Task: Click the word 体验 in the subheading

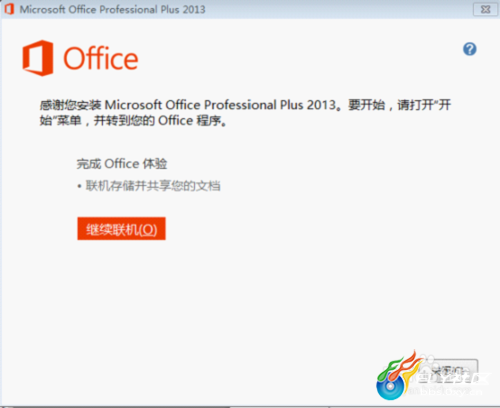Action: [155, 164]
